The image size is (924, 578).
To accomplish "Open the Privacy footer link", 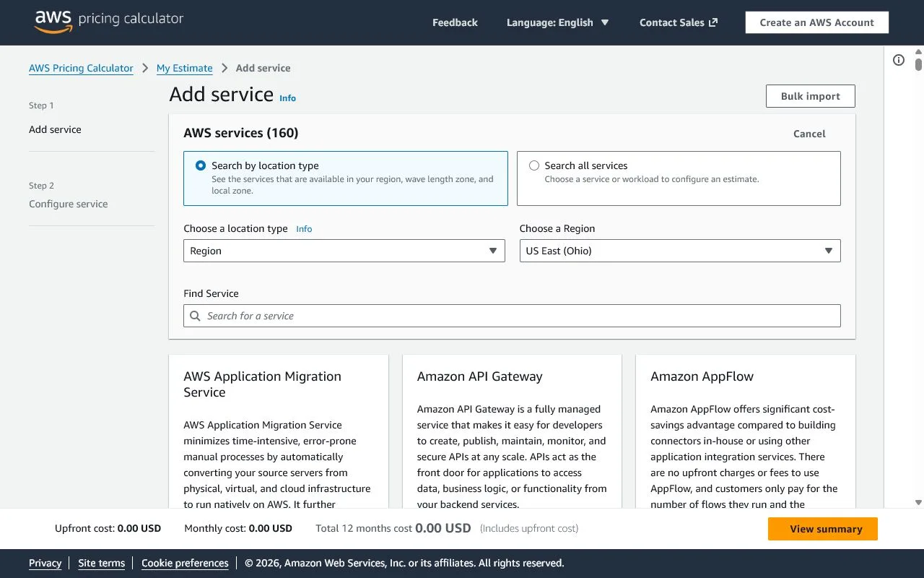I will (45, 563).
